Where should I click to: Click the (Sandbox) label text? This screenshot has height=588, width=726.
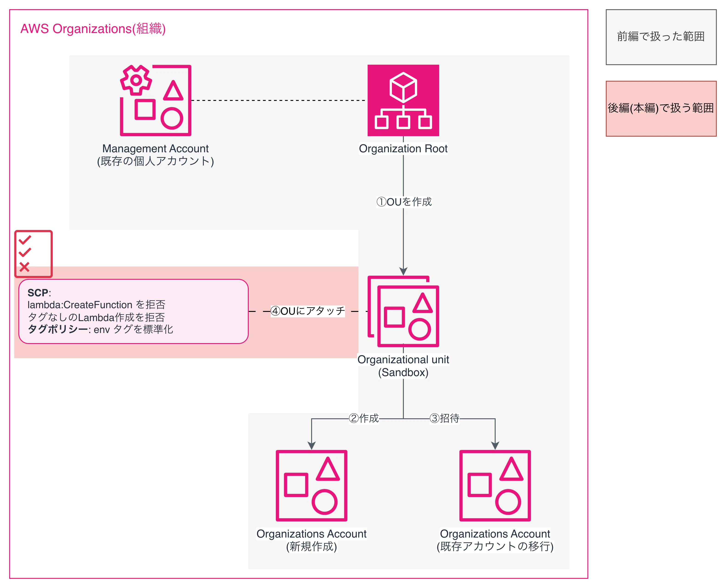[x=403, y=373]
